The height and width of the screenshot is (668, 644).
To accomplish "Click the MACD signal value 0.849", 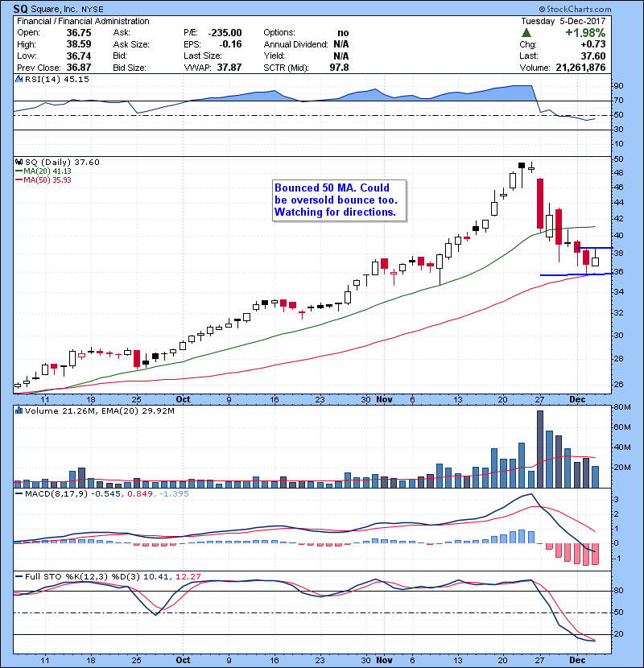I will (140, 494).
